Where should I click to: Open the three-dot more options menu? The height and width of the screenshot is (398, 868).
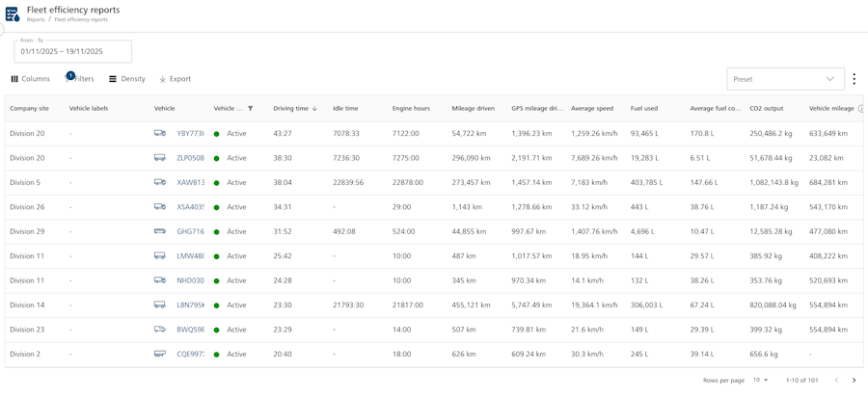(x=854, y=79)
